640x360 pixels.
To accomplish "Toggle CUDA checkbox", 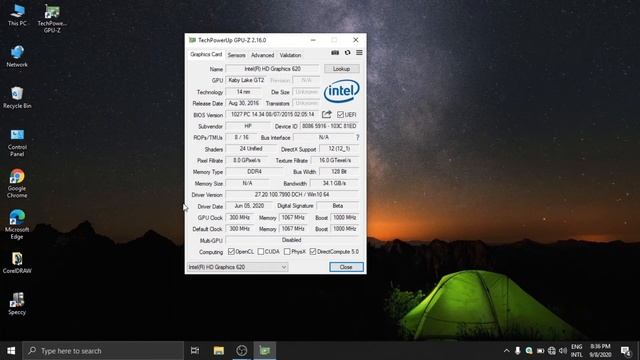I will (260, 251).
